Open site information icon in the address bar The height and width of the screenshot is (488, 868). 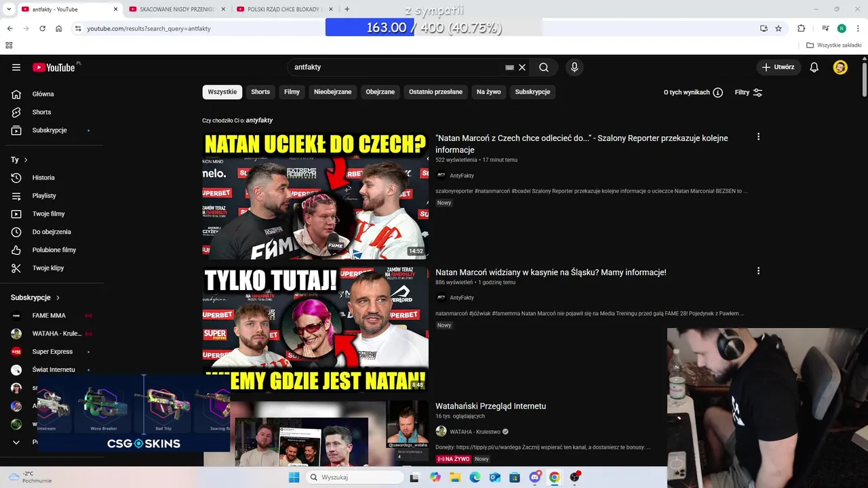click(x=78, y=28)
